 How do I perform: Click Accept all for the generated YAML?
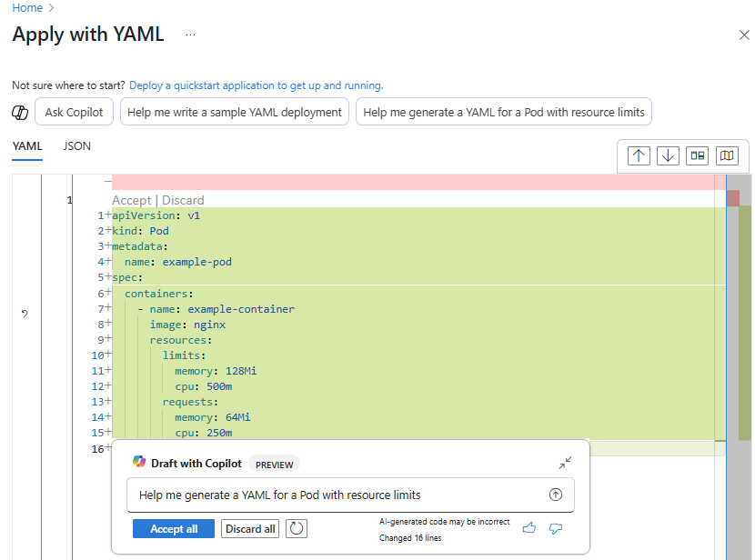[x=174, y=528]
